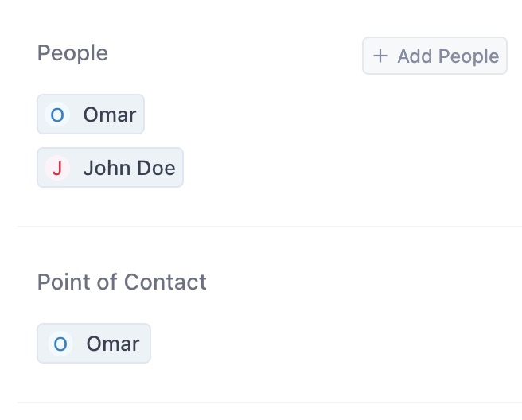Click the Omar name text in Point of Contact
522x420 pixels.
113,344
